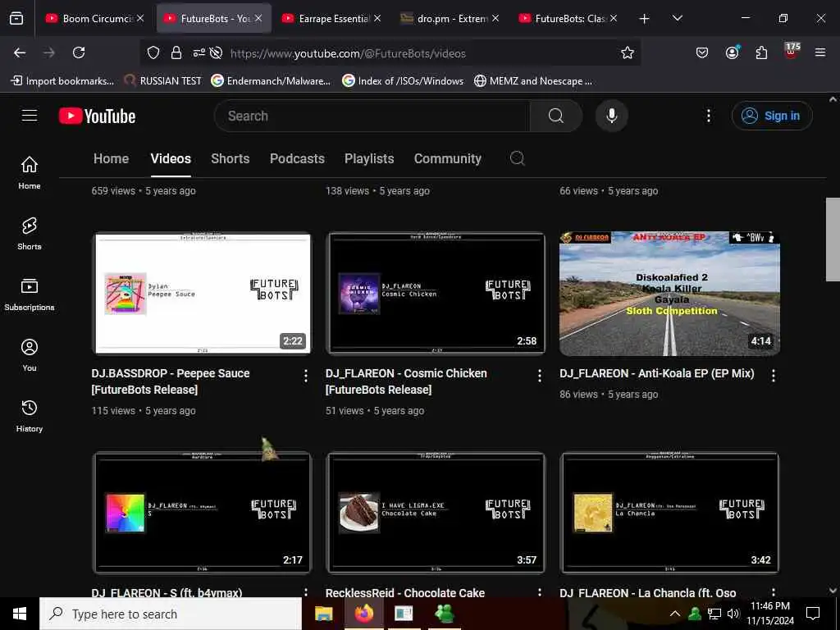
Task: Click the YouTube search magnifier button
Action: click(x=555, y=116)
